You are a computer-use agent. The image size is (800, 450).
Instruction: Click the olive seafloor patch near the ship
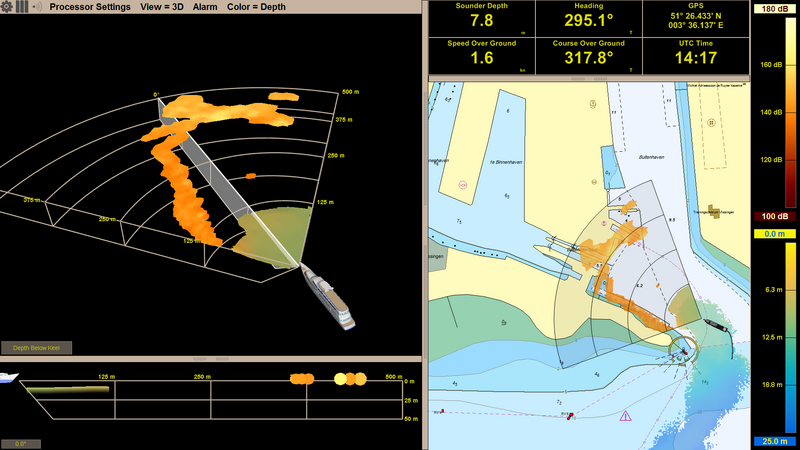[x=273, y=235]
